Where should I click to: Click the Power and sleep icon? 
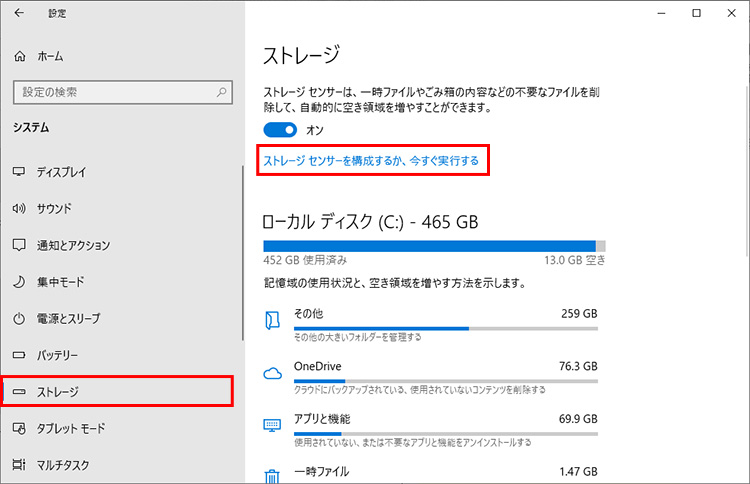[19, 319]
